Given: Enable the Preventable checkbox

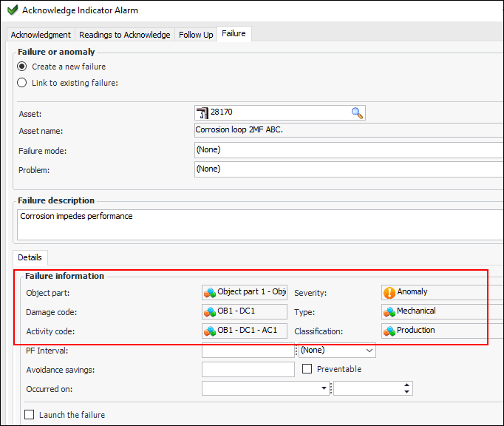Looking at the screenshot, I should click(308, 369).
